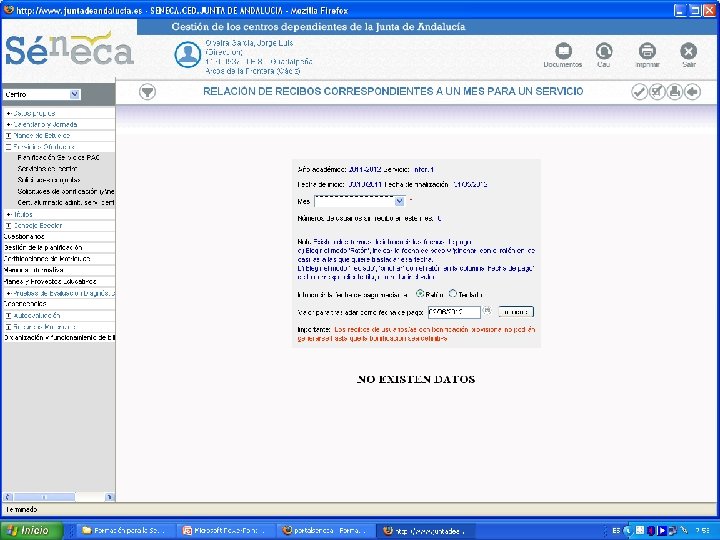Click the Séneca logo
The image size is (720, 540).
(x=69, y=50)
